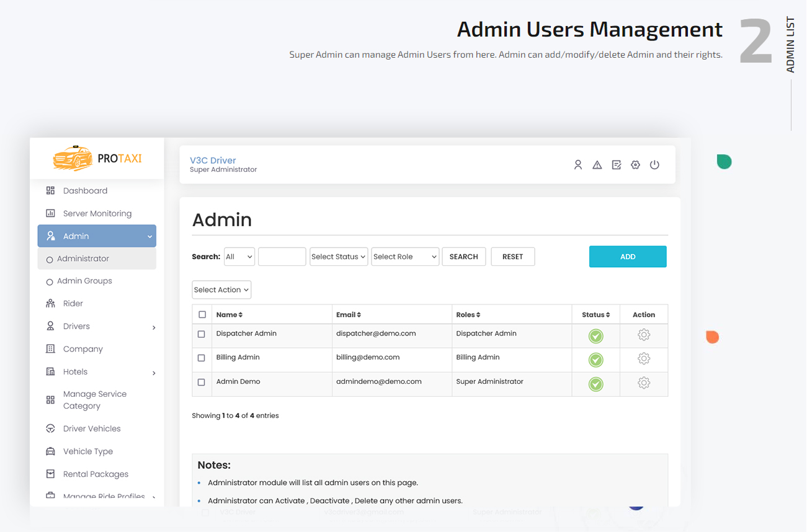Expand the Drivers submenu arrow
Image resolution: width=807 pixels, height=532 pixels.
pyautogui.click(x=154, y=327)
